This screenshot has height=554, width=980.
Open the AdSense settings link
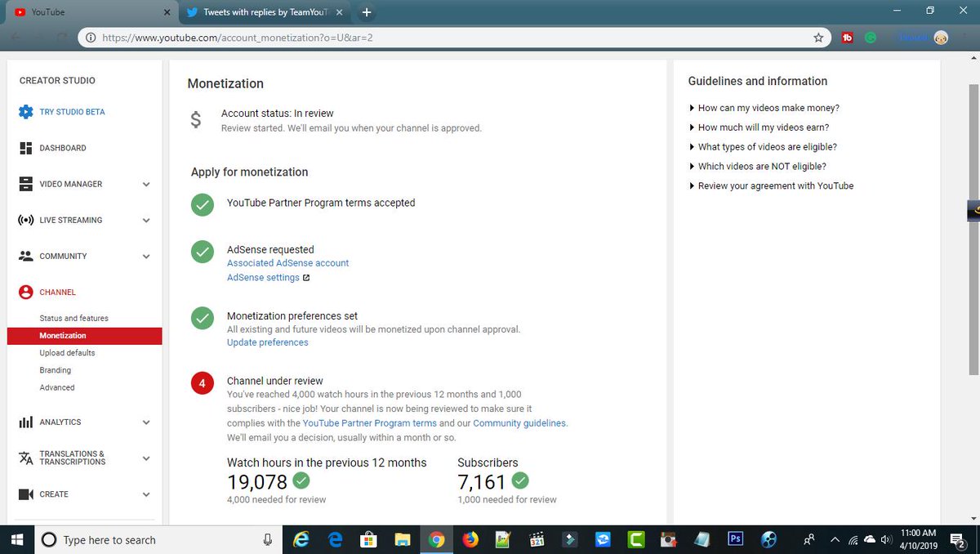pos(263,278)
